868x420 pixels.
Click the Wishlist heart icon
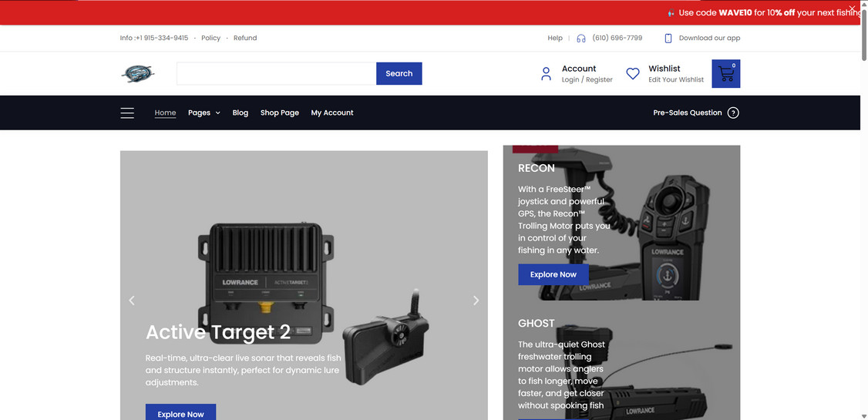coord(633,74)
